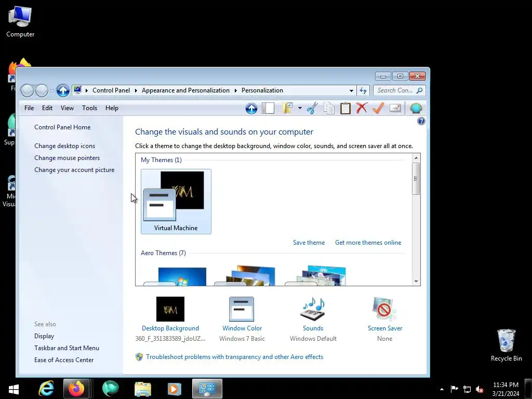This screenshot has height=399, width=532.
Task: Select the second Aero theme thumbnail
Action: coord(245,275)
